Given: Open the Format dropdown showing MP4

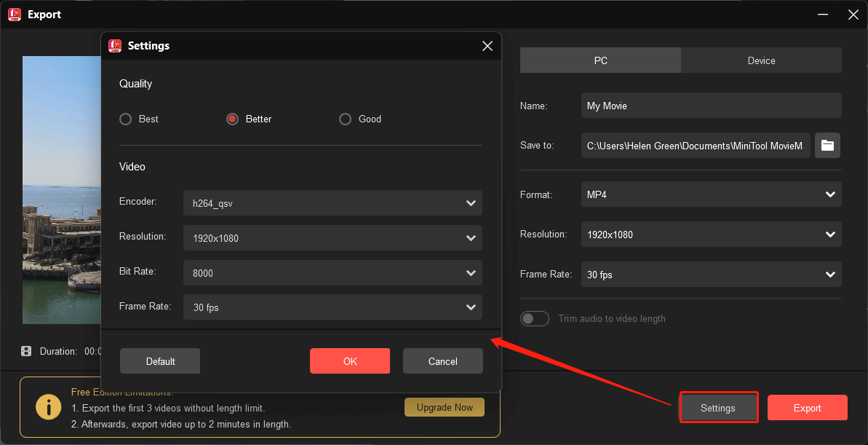Looking at the screenshot, I should click(712, 194).
